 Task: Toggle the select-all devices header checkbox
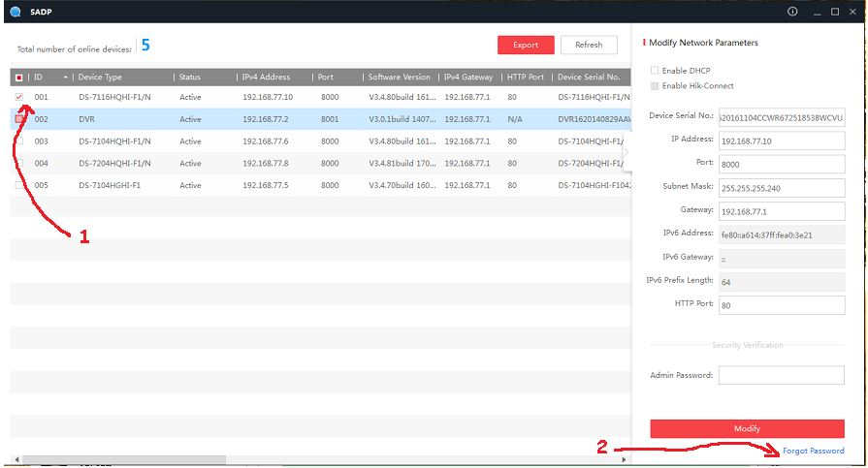click(x=19, y=77)
